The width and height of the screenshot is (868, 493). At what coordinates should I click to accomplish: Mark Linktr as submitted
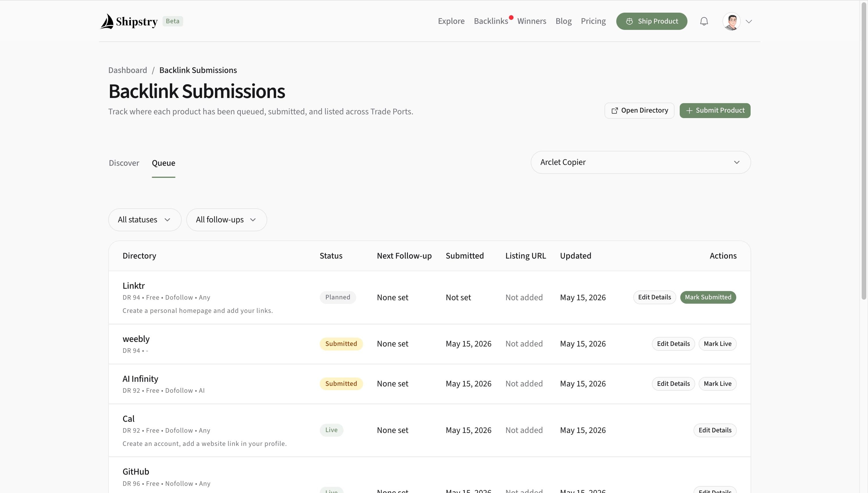click(708, 297)
